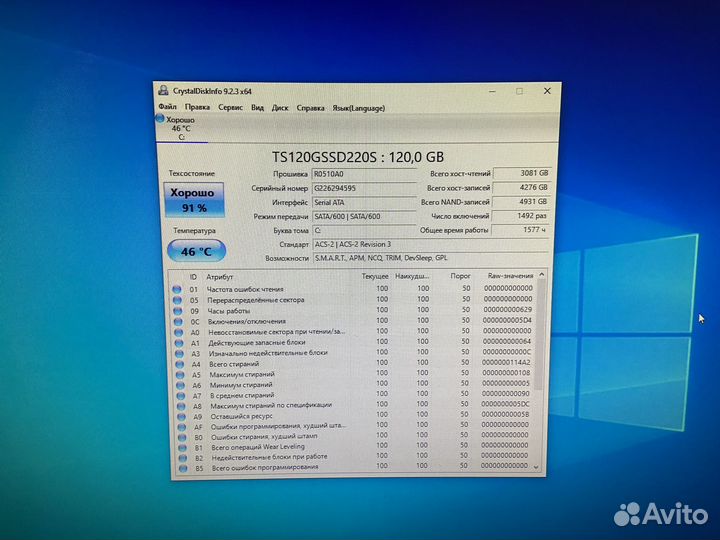Select the row Всего стираний
Image resolution: width=720 pixels, height=540 pixels.
point(352,363)
